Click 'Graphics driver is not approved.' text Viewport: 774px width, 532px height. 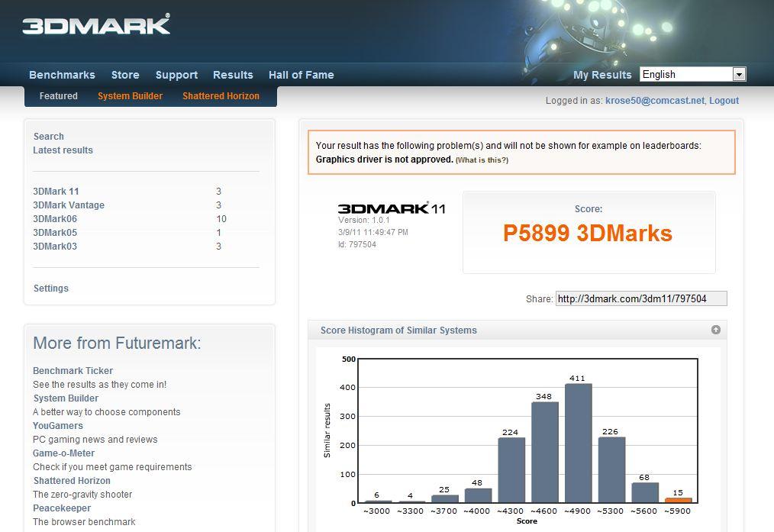(384, 160)
